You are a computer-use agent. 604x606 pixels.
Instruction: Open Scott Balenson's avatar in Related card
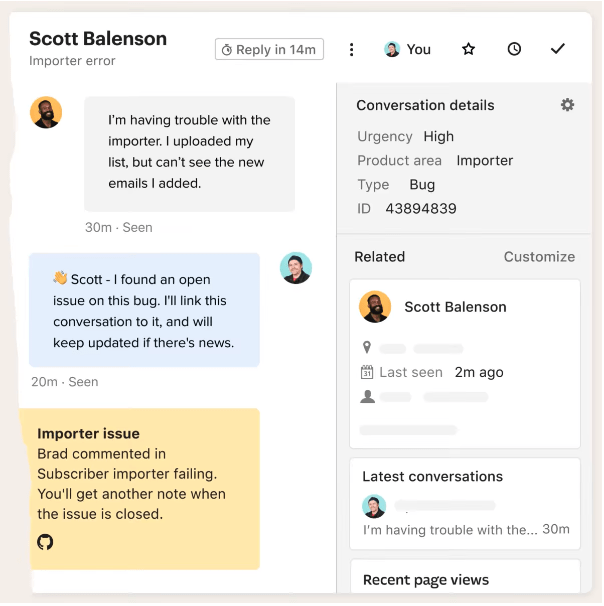click(x=375, y=307)
